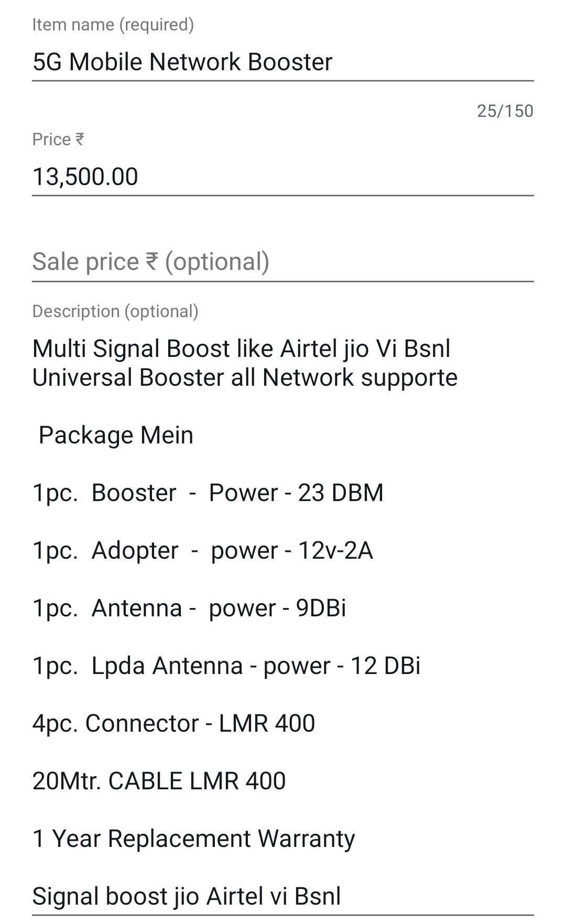This screenshot has width=566, height=924.
Task: Place cursor on 'Signal boost jio Airtel' line
Action: (x=186, y=897)
